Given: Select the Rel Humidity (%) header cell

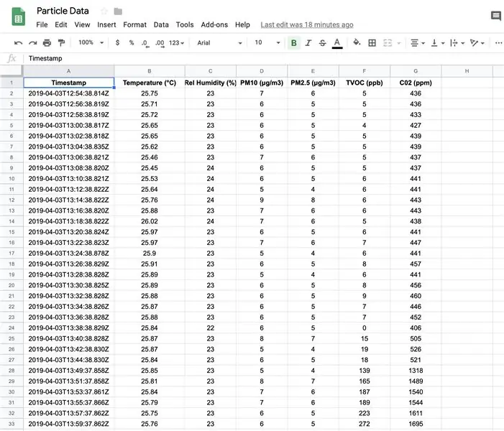Looking at the screenshot, I should click(x=211, y=83).
